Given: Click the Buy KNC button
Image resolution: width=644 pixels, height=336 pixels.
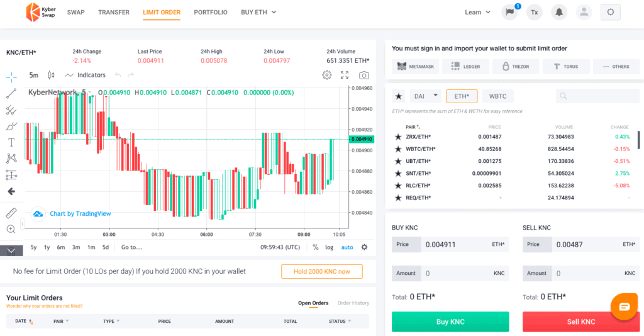Looking at the screenshot, I should (x=450, y=322).
